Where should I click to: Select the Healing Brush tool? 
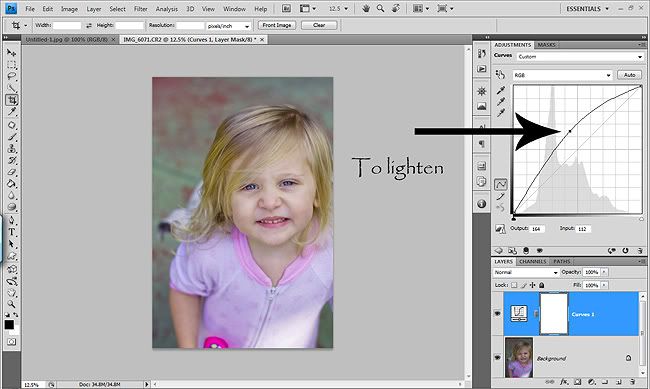pos(11,125)
